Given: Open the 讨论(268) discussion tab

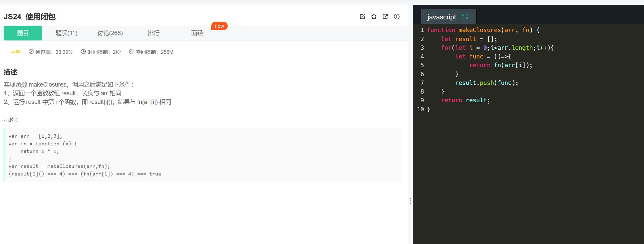Looking at the screenshot, I should 110,33.
